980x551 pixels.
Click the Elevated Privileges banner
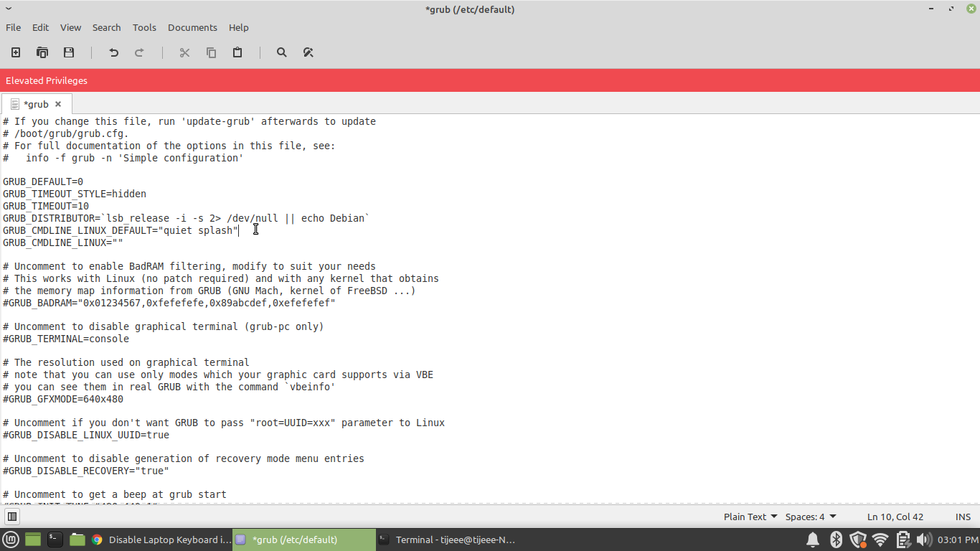(x=46, y=80)
